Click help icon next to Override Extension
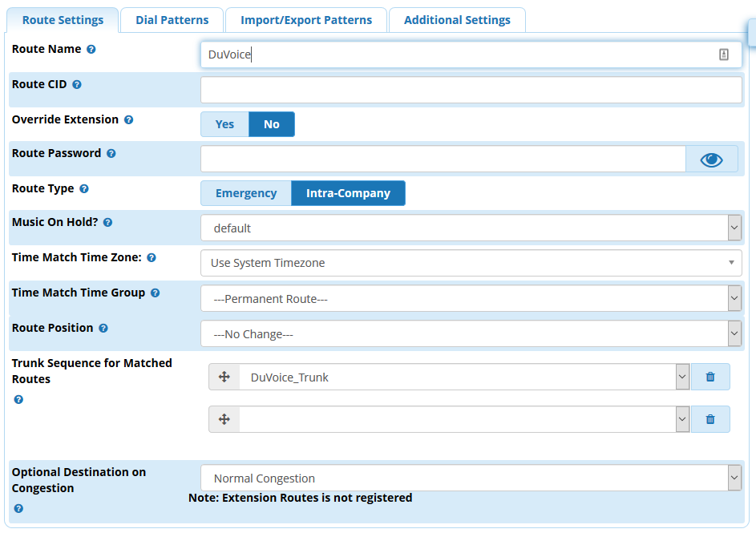This screenshot has width=756, height=537. [x=128, y=120]
